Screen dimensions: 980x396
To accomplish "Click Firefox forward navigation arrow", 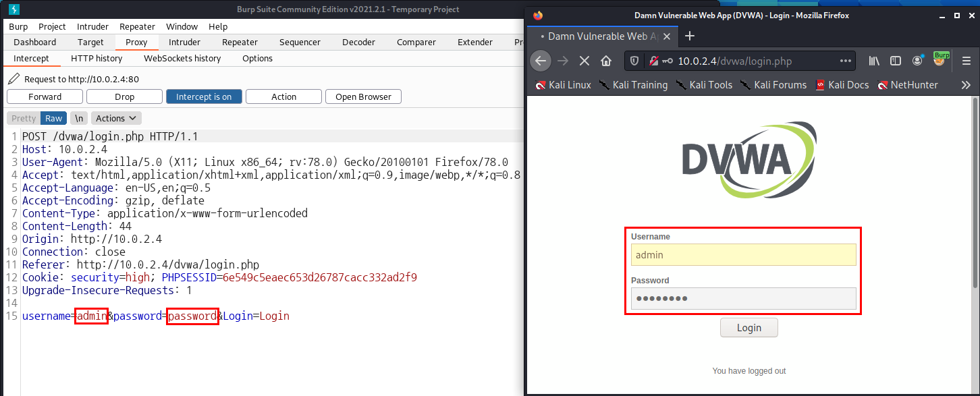I will point(563,61).
